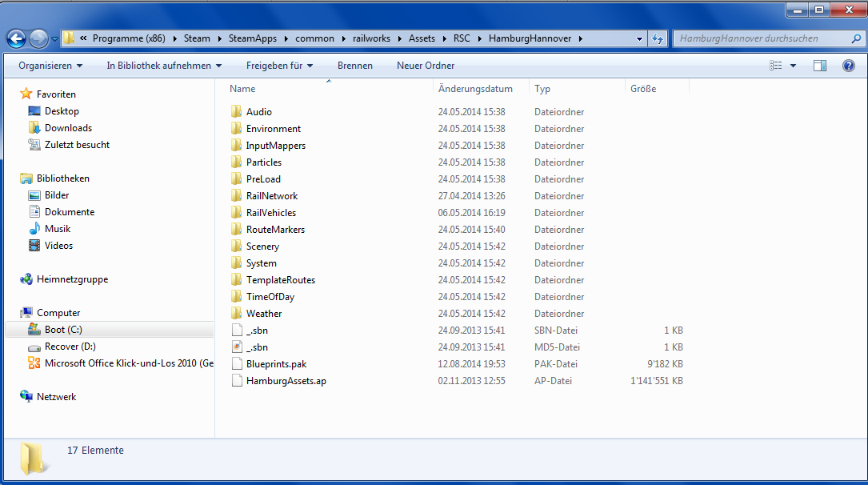
Task: Select the System folder icon
Action: (x=236, y=263)
